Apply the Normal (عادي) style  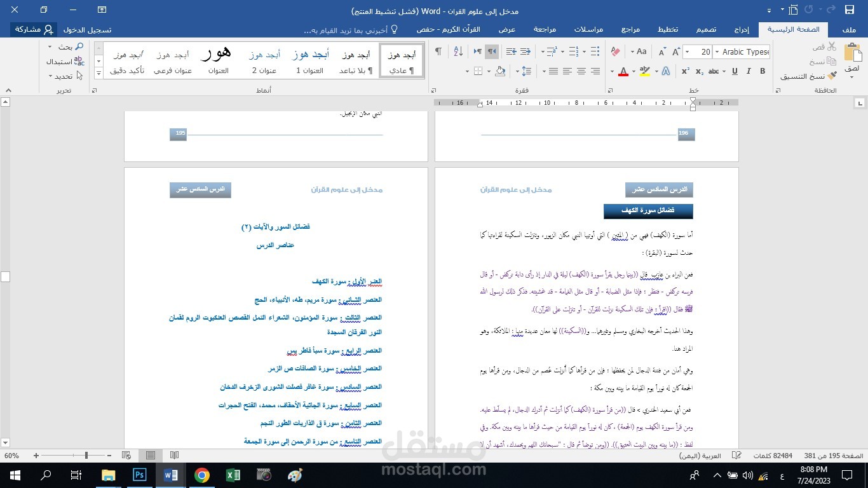point(402,61)
